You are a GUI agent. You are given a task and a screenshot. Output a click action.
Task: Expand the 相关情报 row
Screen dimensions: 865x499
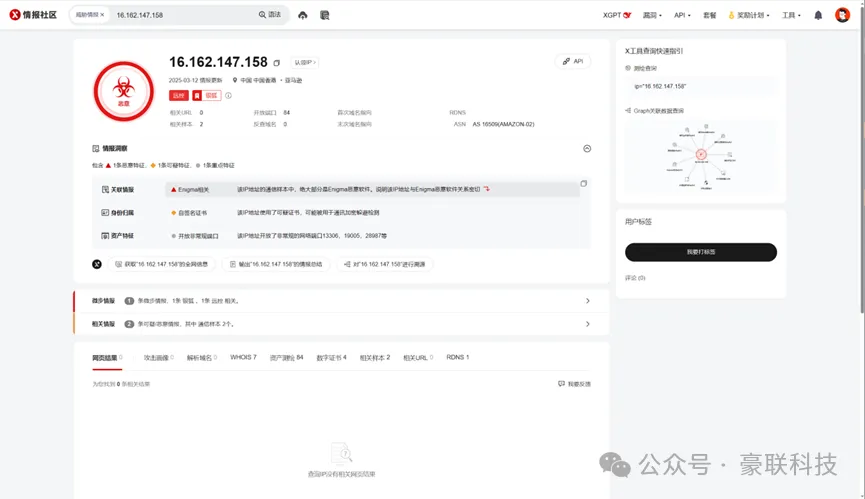click(587, 324)
